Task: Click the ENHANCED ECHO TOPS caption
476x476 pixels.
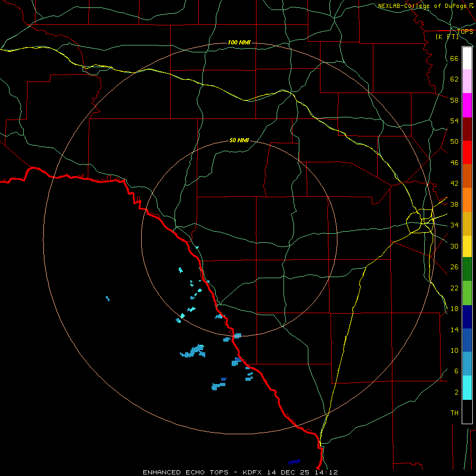Action: [186, 472]
